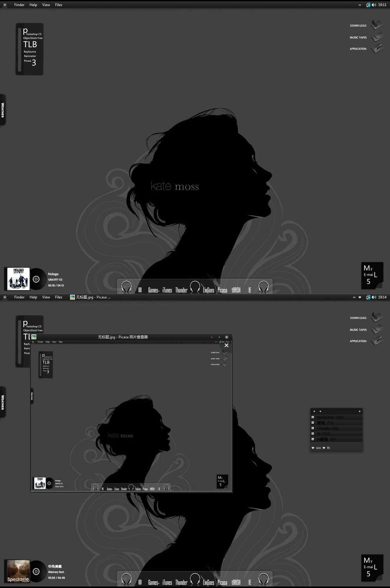The height and width of the screenshot is (588, 390).
Task: Expand the contact group showing (7/7)
Action: coord(313,423)
